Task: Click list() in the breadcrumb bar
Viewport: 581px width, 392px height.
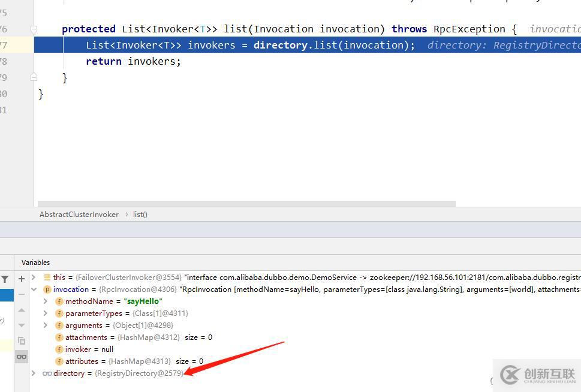Action: 140,215
